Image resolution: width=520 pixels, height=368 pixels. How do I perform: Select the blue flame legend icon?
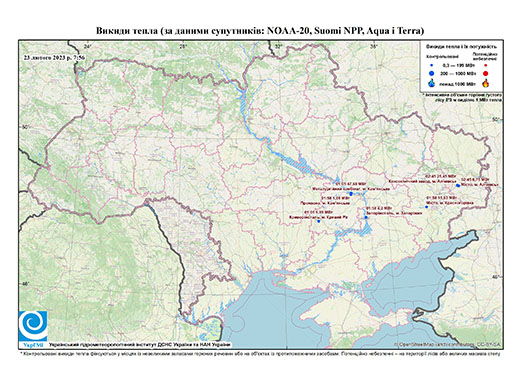pyautogui.click(x=432, y=83)
